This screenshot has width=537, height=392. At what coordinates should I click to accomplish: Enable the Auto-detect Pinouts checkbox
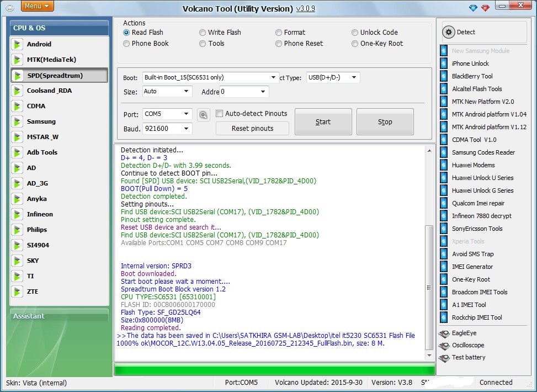point(219,113)
